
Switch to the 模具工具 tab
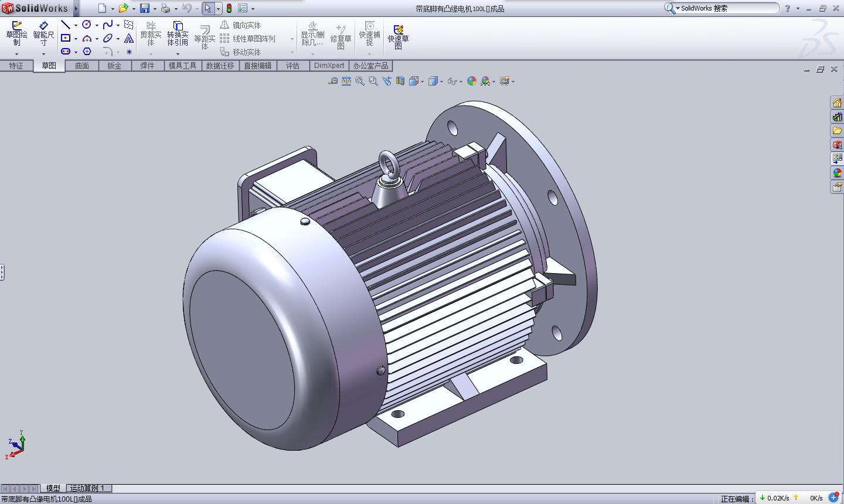pyautogui.click(x=182, y=66)
